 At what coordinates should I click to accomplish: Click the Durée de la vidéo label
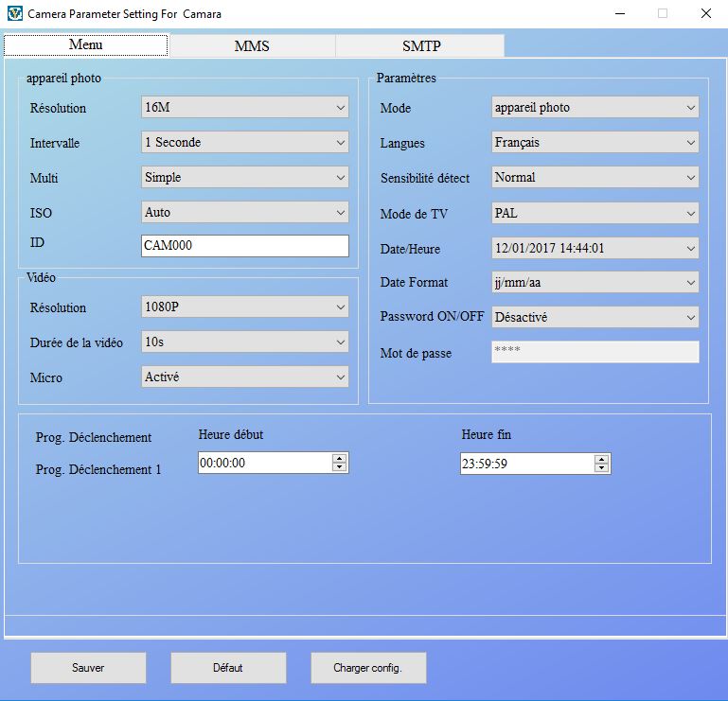click(x=76, y=342)
